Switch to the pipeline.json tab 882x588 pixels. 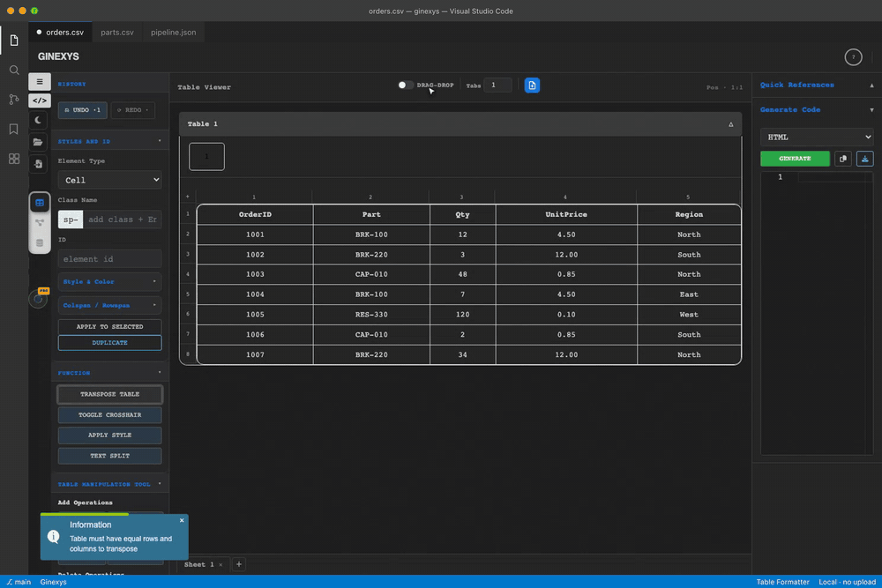click(173, 32)
